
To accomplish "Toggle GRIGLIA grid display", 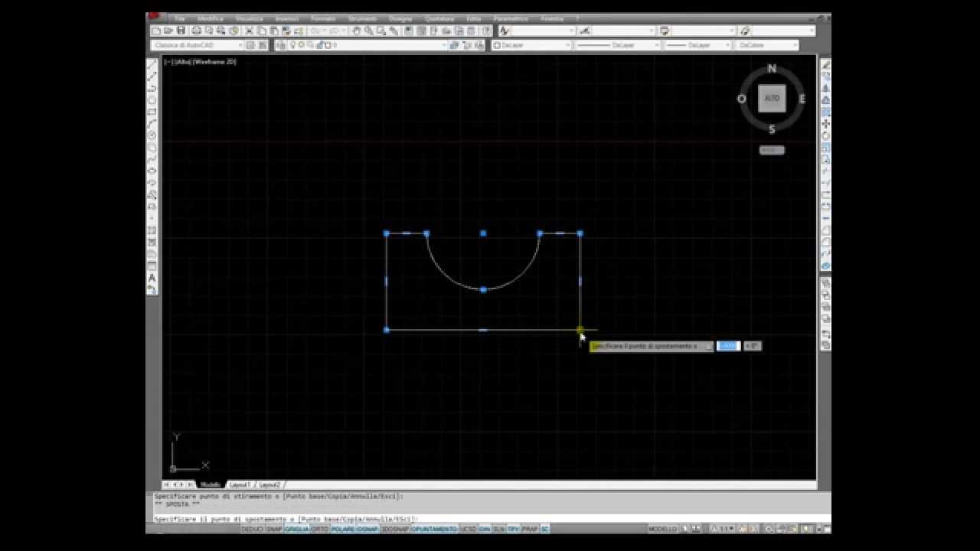I will point(297,529).
